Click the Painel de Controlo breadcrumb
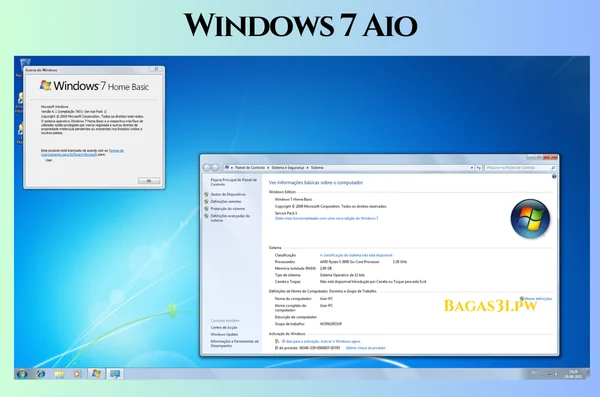 click(x=250, y=168)
